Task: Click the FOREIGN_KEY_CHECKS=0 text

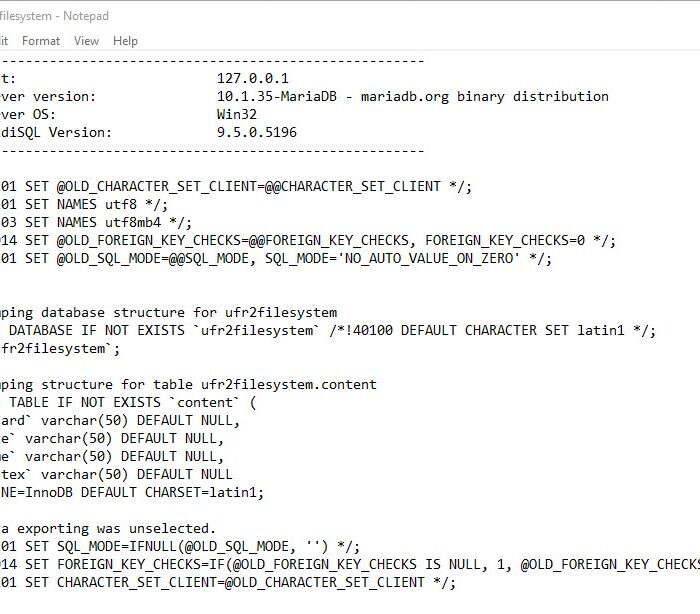Action: click(x=504, y=241)
